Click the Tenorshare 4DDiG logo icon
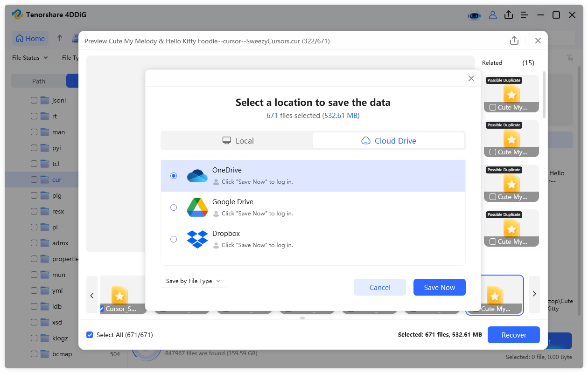Screen dimensions: 588x373 tap(18, 15)
